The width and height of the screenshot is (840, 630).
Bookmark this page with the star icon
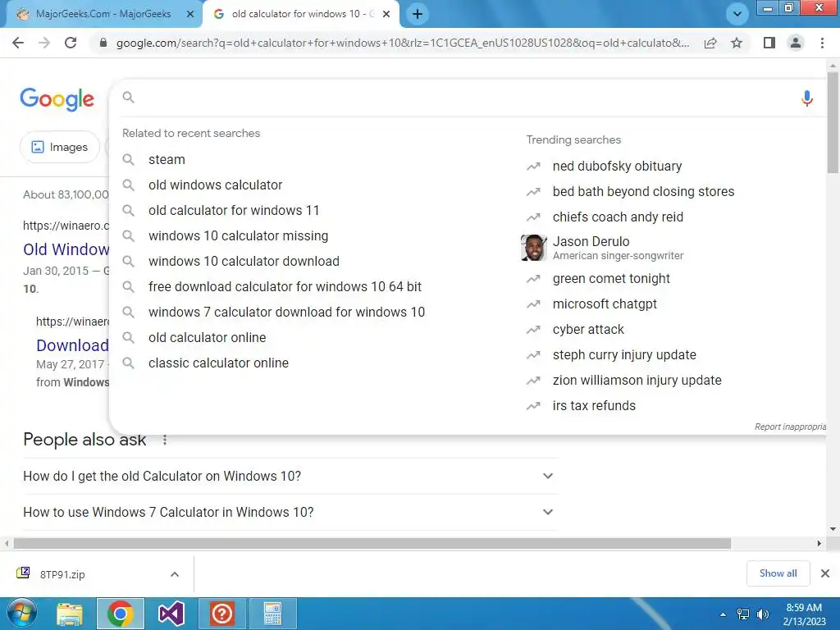737,43
